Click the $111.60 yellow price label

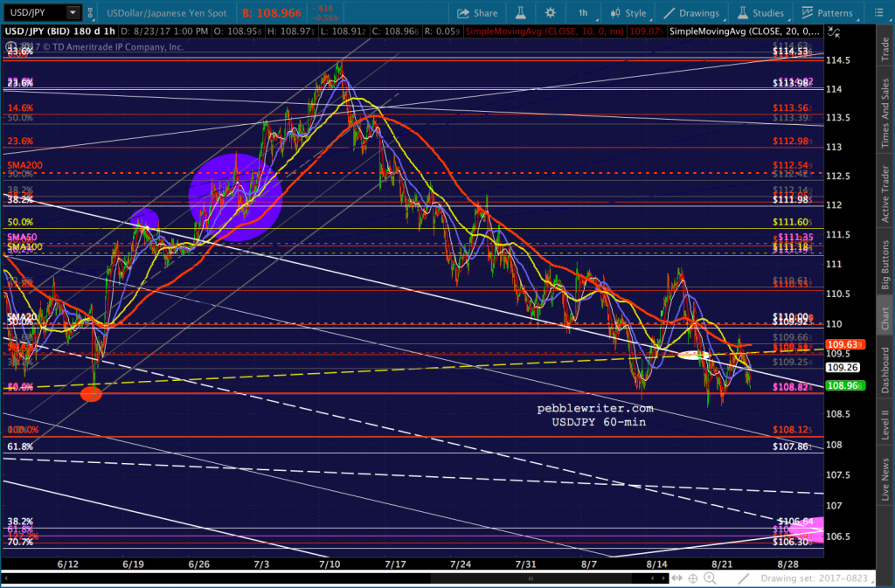[x=792, y=222]
